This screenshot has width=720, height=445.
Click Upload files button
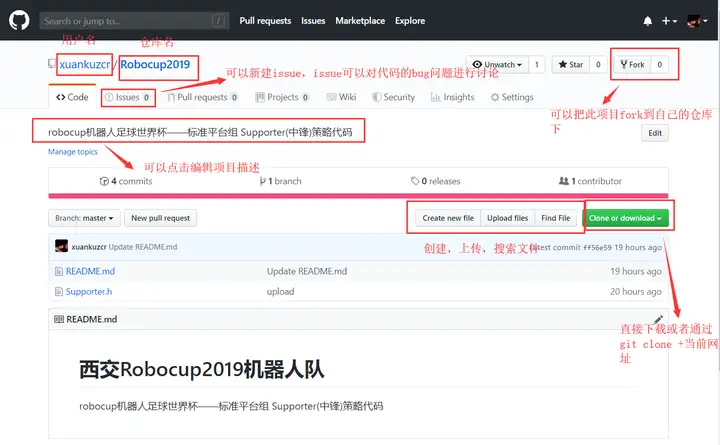[x=507, y=218]
